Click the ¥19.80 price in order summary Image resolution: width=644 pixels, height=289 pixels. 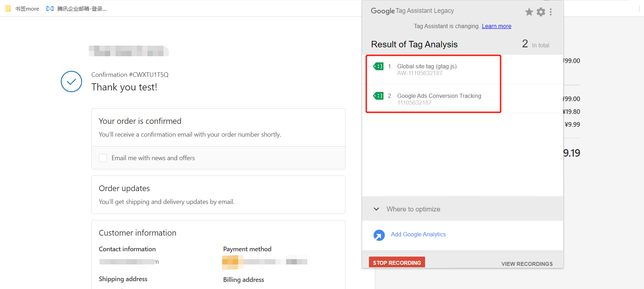(571, 112)
